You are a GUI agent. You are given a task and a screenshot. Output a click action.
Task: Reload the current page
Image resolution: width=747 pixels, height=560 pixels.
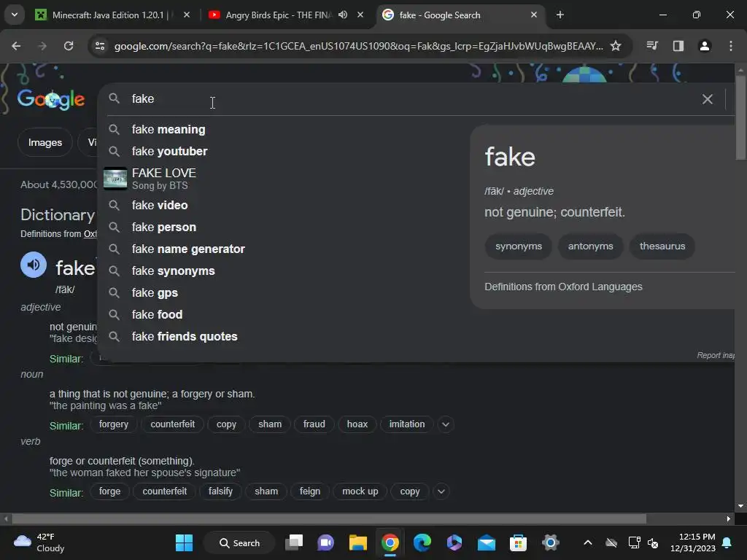tap(69, 46)
